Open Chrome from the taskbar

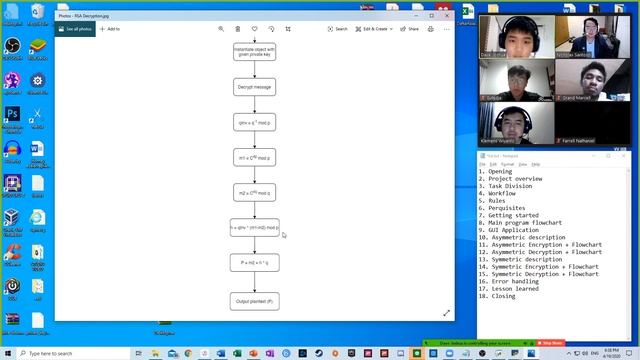tap(188, 353)
